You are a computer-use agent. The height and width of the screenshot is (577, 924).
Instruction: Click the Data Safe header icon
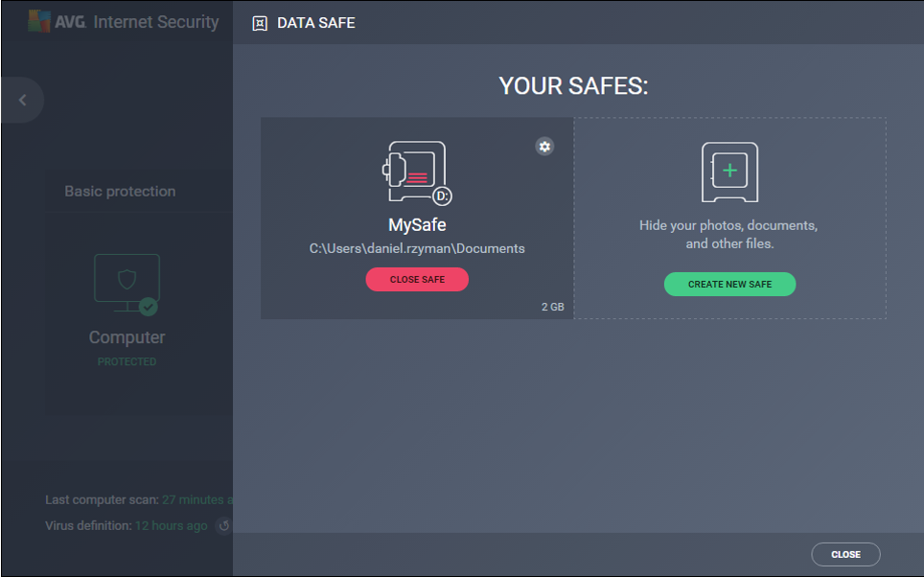(x=260, y=23)
